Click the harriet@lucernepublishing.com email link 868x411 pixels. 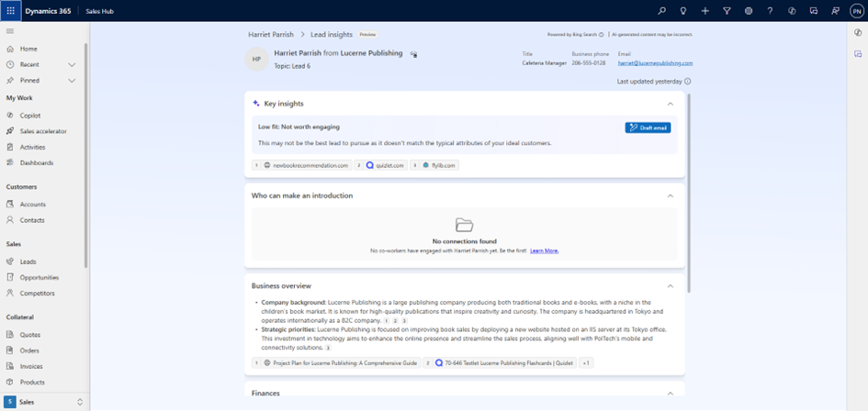[x=655, y=63]
